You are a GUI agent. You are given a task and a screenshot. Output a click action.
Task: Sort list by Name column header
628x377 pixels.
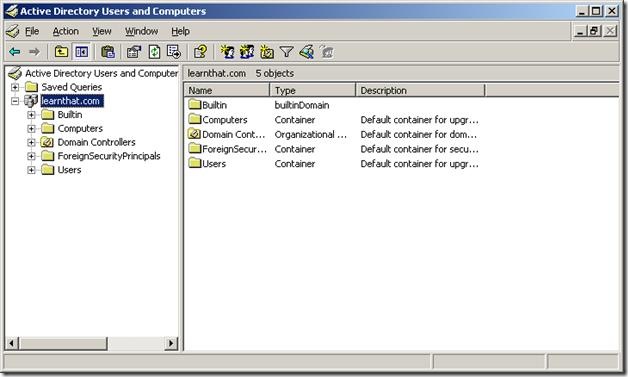pyautogui.click(x=227, y=91)
